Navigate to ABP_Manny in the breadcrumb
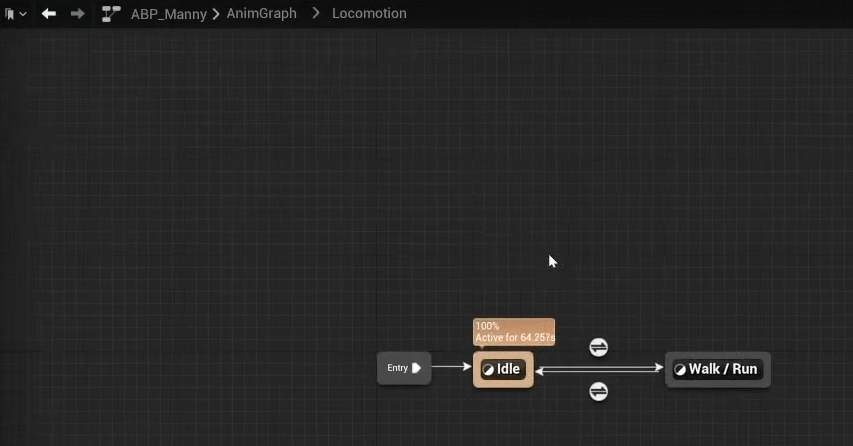Viewport: 853px width, 446px height. (169, 14)
